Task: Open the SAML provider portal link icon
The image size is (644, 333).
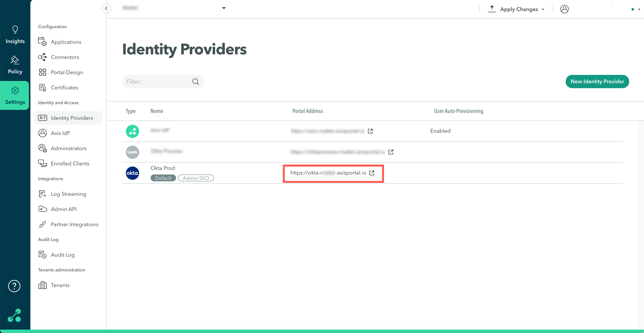Action: tap(391, 152)
